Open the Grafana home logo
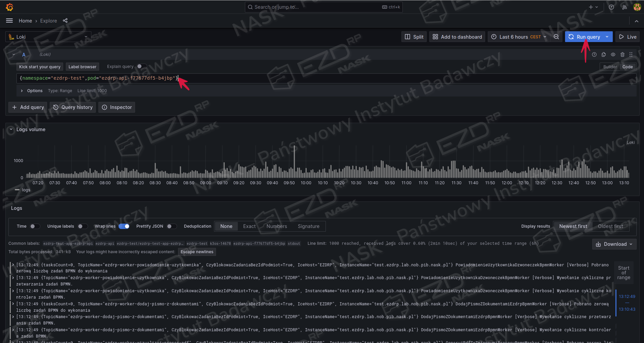 [x=9, y=7]
